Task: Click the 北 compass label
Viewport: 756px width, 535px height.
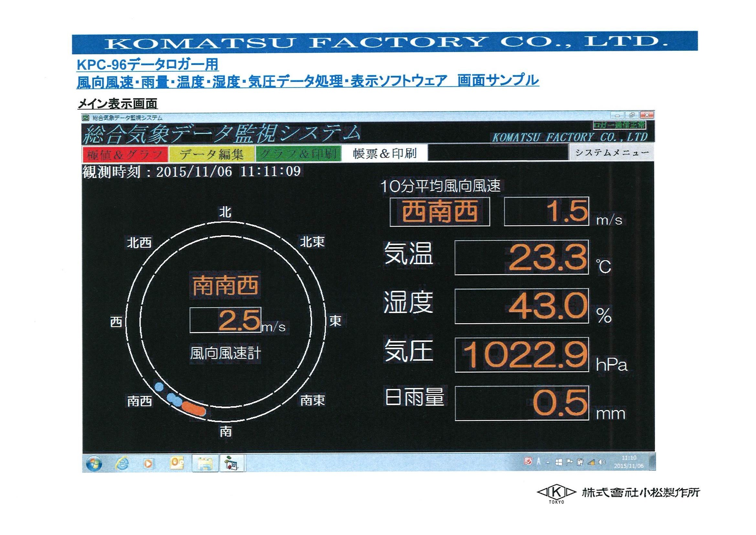Action: [226, 212]
